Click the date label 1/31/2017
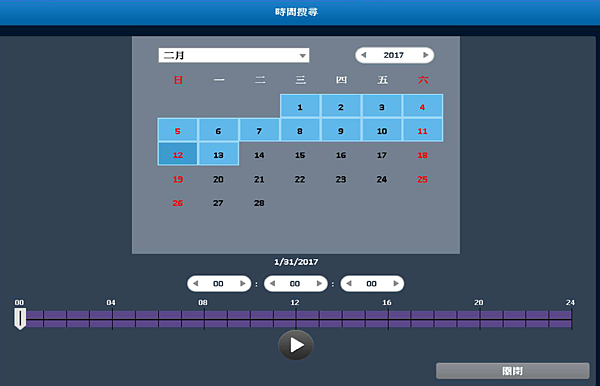600x386 pixels. pos(296,262)
